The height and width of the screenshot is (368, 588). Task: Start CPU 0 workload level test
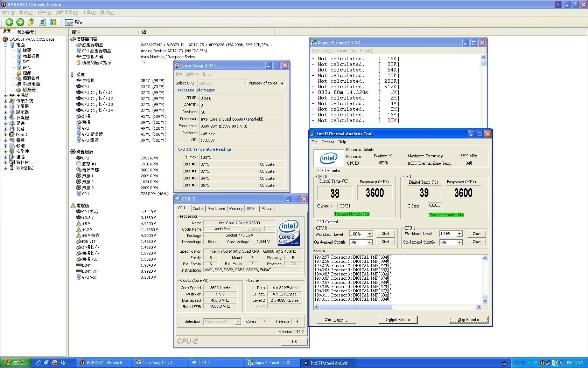pos(385,234)
